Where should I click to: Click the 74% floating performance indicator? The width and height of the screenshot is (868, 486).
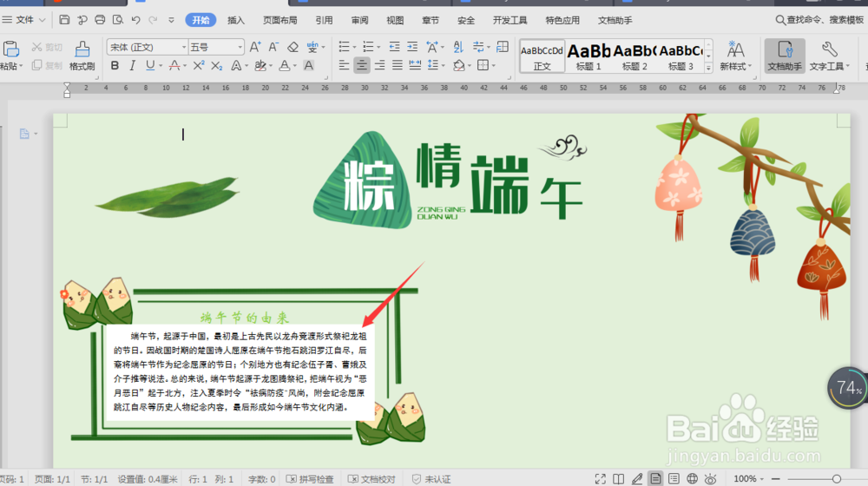click(x=847, y=387)
